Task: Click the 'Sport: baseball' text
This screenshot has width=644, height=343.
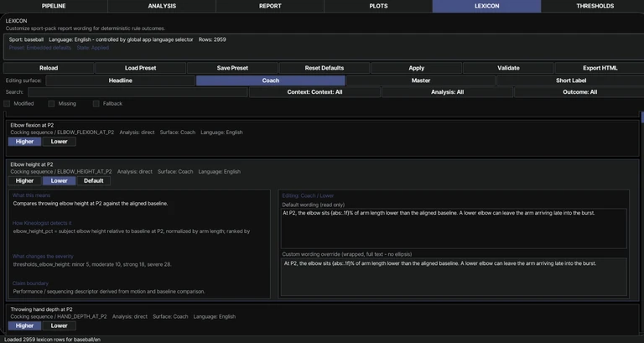Action: click(26, 40)
